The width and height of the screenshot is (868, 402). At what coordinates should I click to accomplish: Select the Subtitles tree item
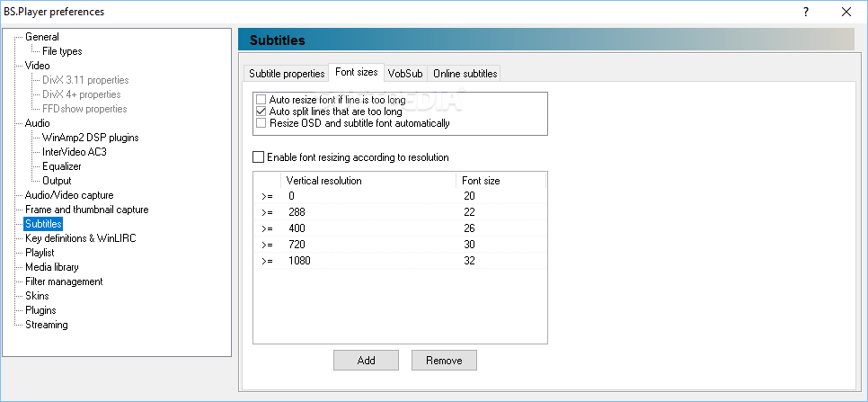(x=43, y=224)
